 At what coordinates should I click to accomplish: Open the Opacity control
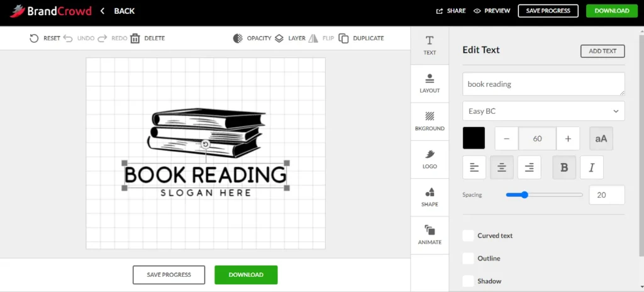252,38
